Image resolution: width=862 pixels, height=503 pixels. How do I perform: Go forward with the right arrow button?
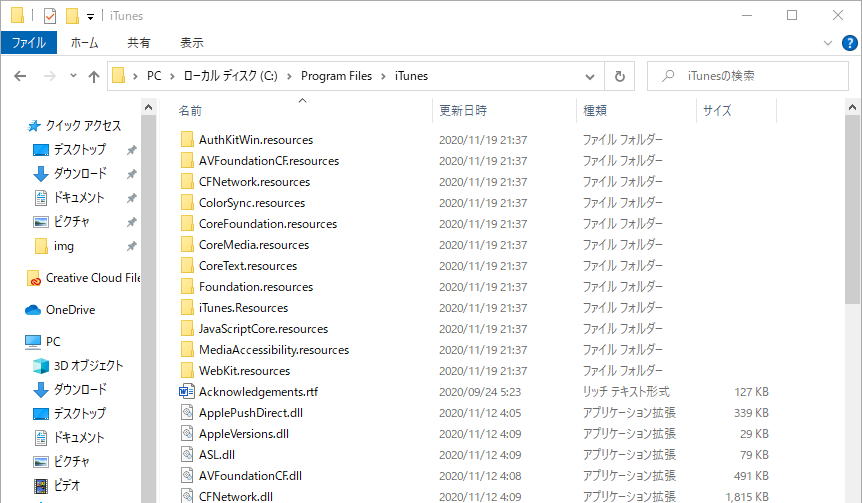pyautogui.click(x=49, y=76)
